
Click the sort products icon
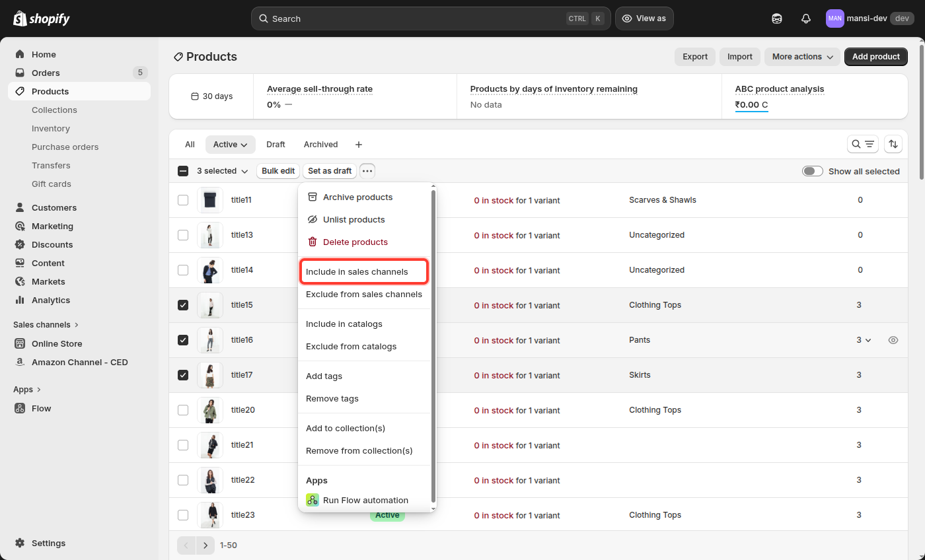point(893,144)
